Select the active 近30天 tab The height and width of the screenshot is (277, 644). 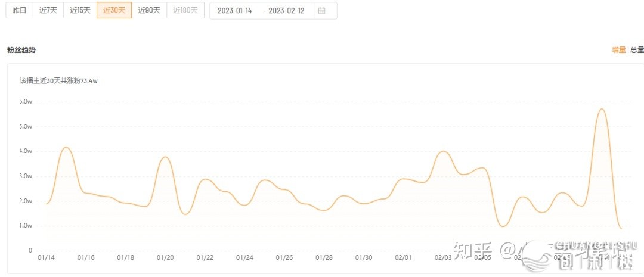click(114, 11)
